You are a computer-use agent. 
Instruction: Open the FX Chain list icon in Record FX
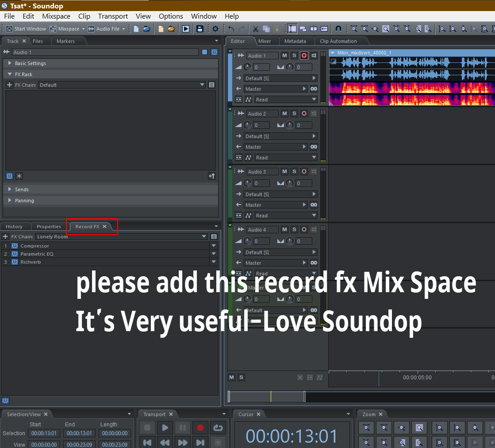[214, 237]
